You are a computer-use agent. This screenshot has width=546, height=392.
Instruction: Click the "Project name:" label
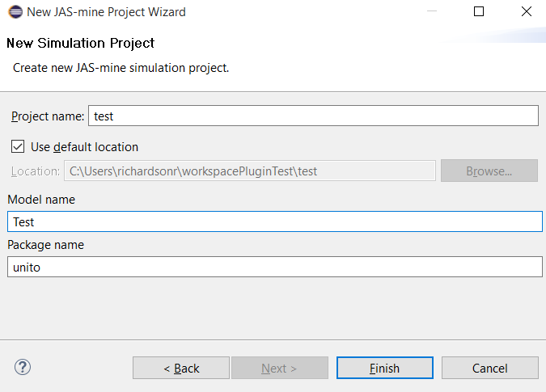47,116
